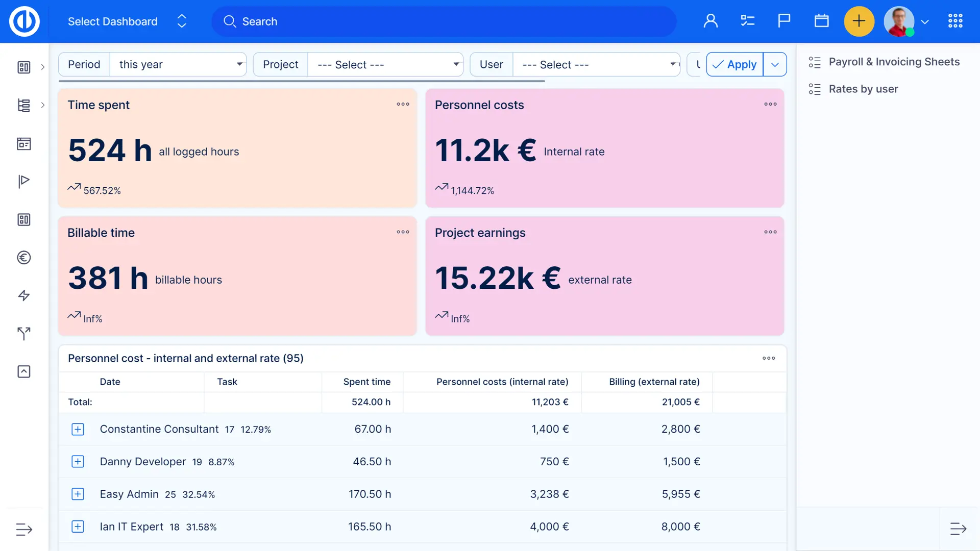The width and height of the screenshot is (980, 551).
Task: Open the task checklist icon in header
Action: coord(747,21)
